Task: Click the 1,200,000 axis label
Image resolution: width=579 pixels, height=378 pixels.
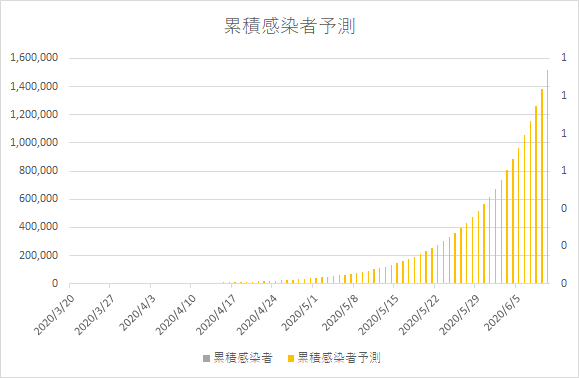Action: coord(34,114)
